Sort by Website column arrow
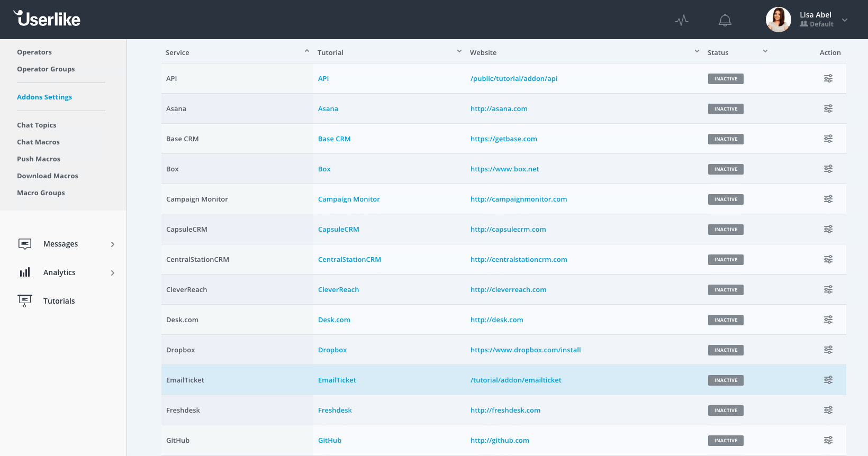868x456 pixels. [x=697, y=51]
